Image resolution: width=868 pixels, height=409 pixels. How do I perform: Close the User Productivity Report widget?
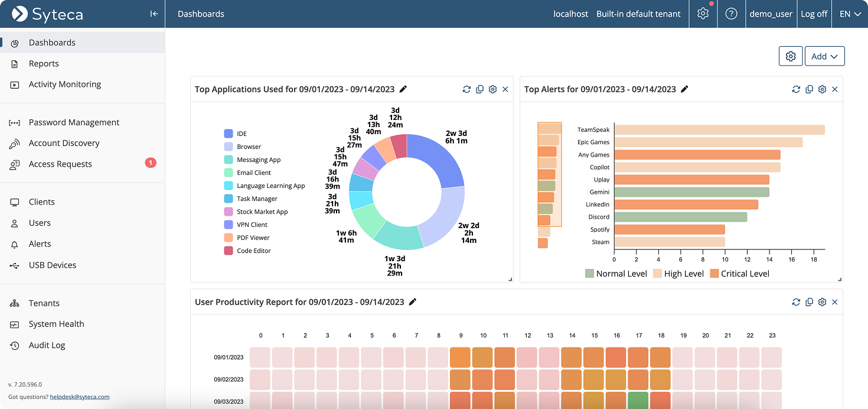click(x=834, y=302)
